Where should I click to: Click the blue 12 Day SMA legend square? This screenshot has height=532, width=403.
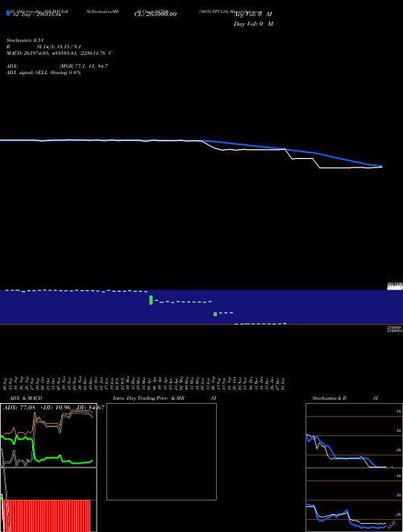click(8, 13)
